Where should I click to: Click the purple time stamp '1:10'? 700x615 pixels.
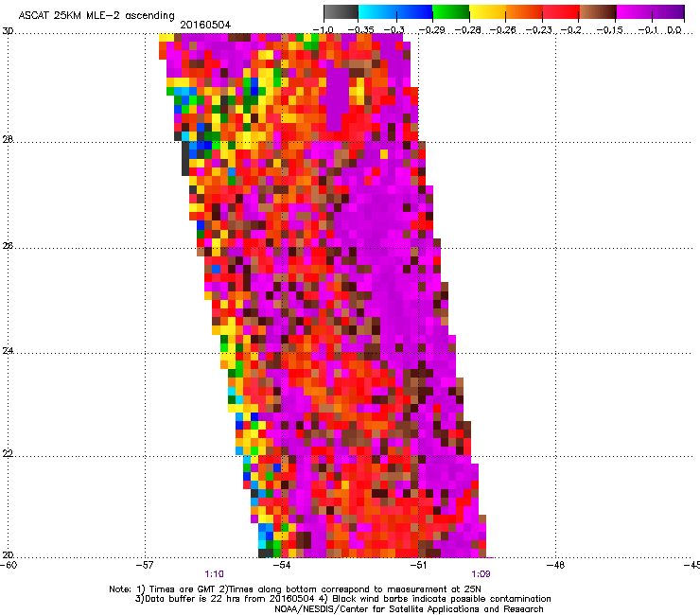click(215, 574)
